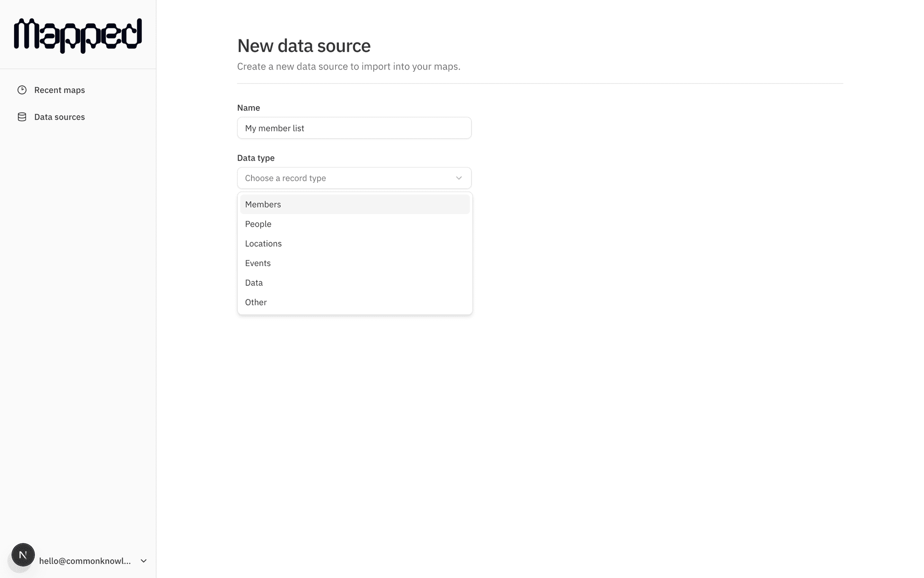Click the Data type field label

(256, 158)
